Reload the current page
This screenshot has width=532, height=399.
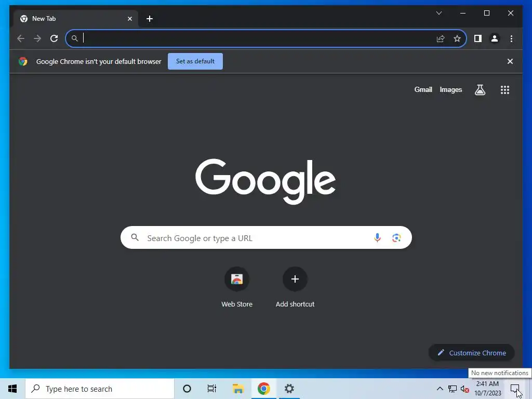click(x=54, y=38)
